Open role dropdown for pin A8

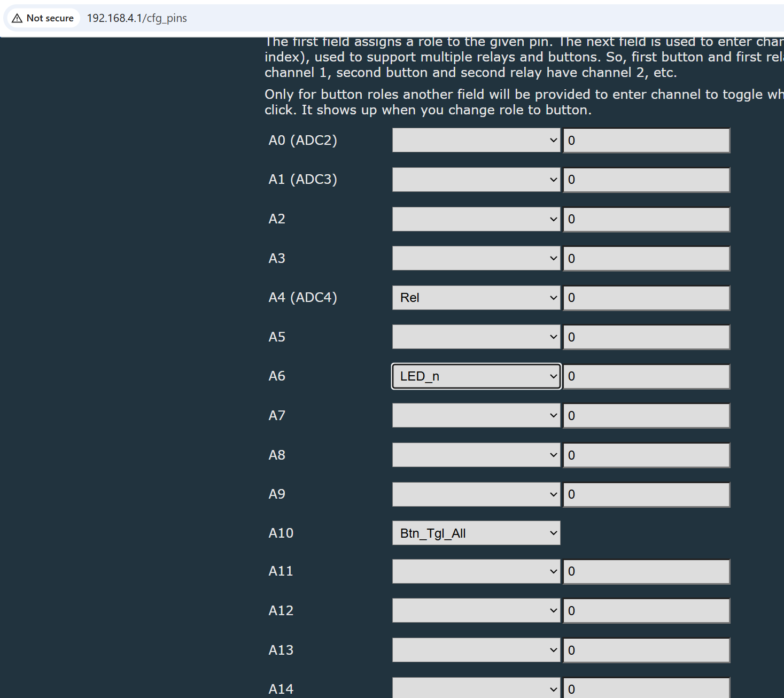476,455
